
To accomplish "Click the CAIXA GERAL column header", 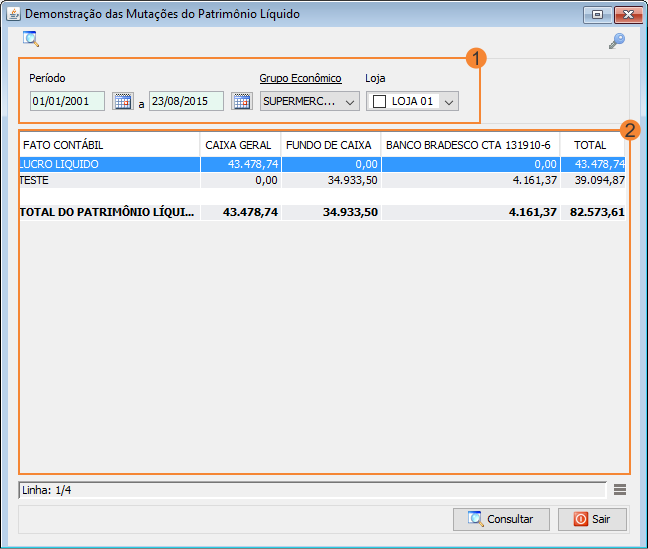I will pos(239,145).
